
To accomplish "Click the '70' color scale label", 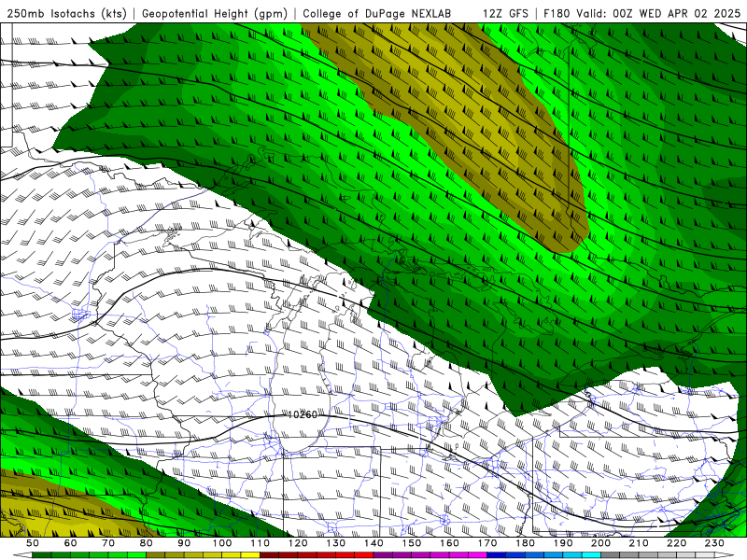I will click(x=108, y=543).
